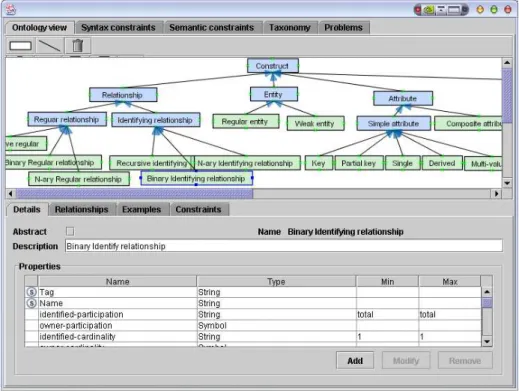This screenshot has width=519, height=391.
Task: Select the Relationship node
Action: (x=123, y=95)
